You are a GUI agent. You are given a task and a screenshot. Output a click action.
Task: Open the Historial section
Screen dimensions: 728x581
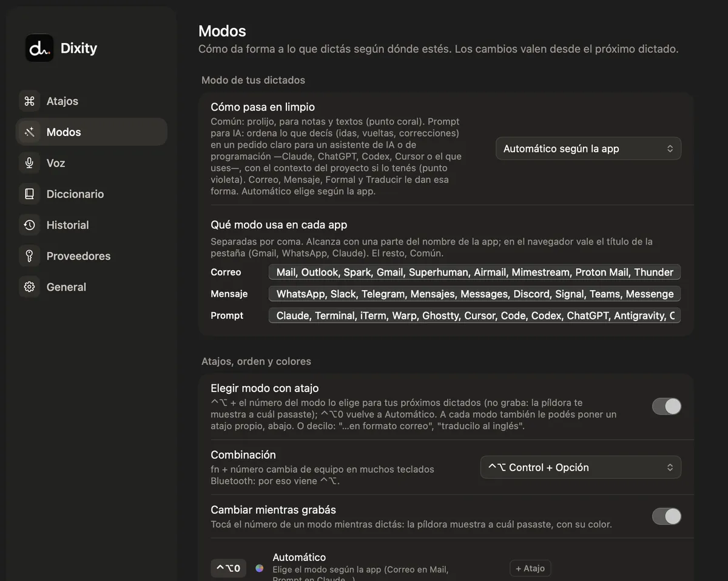pyautogui.click(x=91, y=225)
